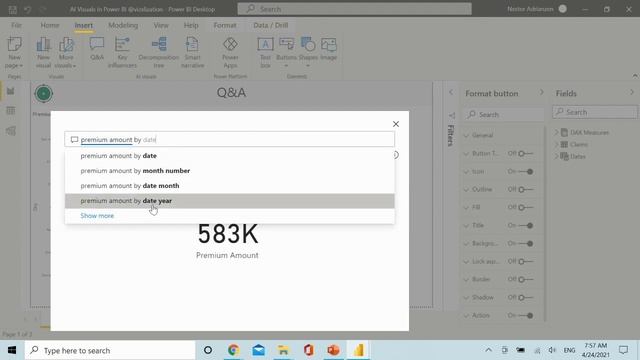
Task: Switch to the Format ribbon tab
Action: point(225,25)
